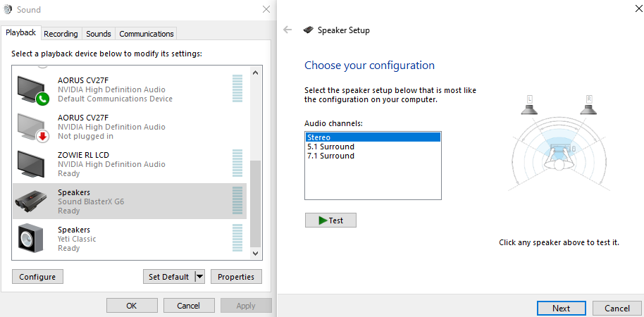644x317 pixels.
Task: Select the ZOWIE RL LCD monitor icon
Action: click(31, 164)
